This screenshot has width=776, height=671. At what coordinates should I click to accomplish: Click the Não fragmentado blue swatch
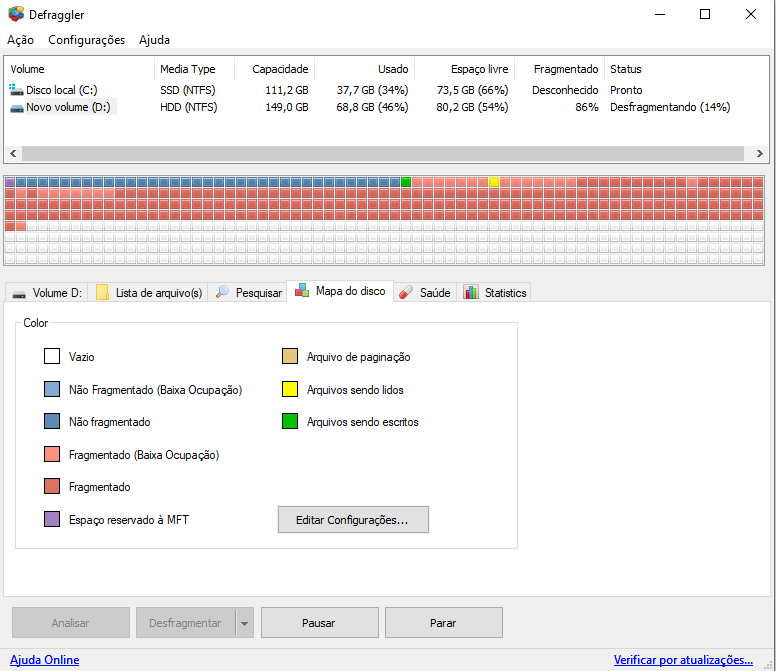52,421
